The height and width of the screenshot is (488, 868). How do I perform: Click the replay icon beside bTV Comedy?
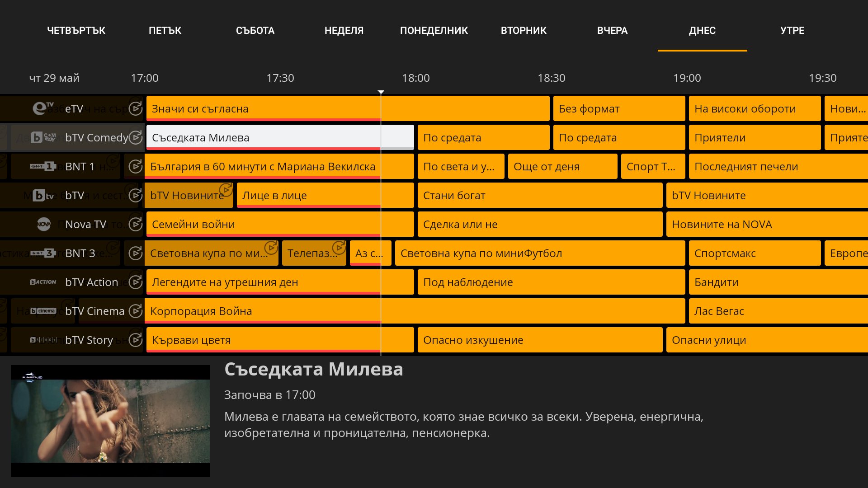click(x=135, y=137)
